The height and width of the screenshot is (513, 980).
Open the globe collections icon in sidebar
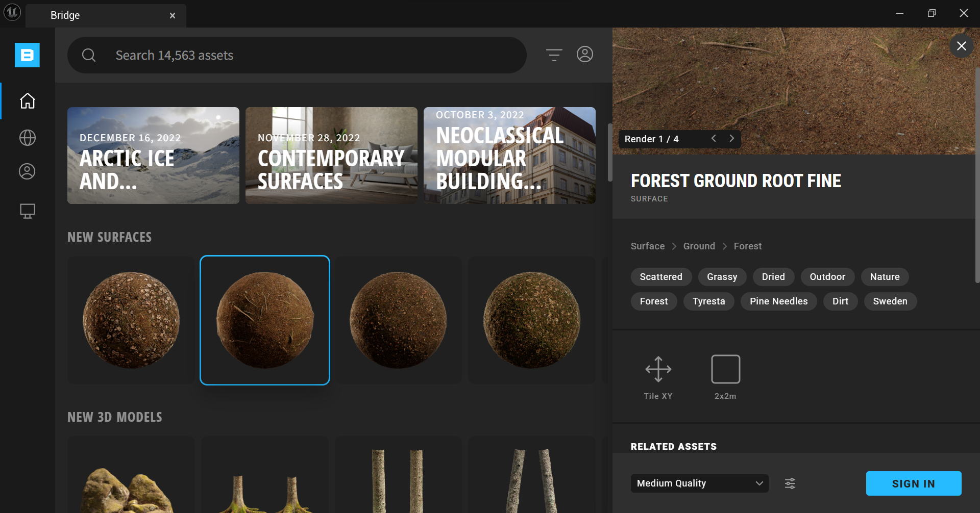tap(28, 138)
